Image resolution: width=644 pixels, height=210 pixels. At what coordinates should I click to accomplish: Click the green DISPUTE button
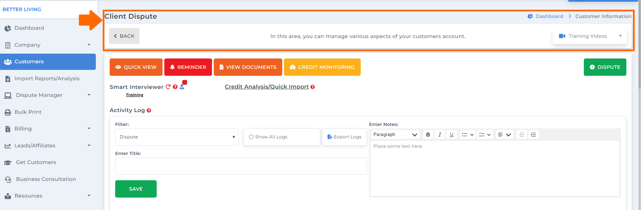(605, 67)
